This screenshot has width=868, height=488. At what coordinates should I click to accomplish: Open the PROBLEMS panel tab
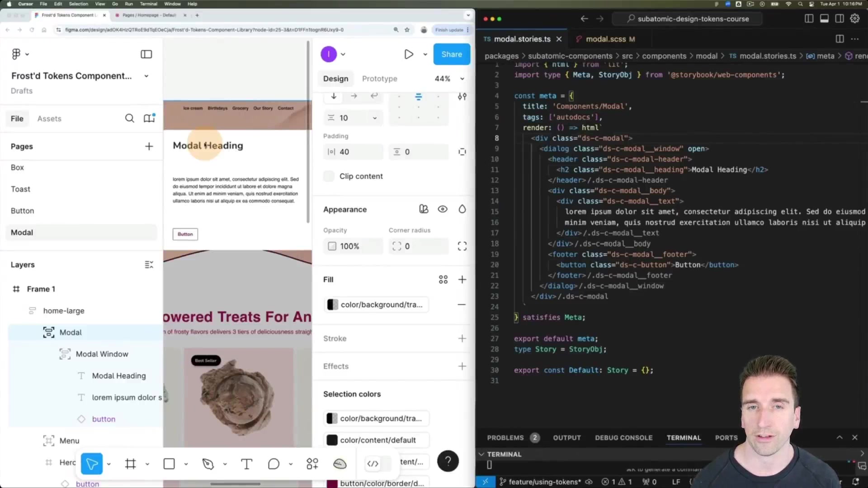point(505,437)
